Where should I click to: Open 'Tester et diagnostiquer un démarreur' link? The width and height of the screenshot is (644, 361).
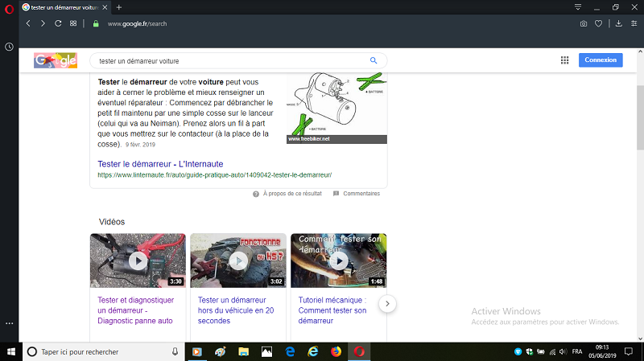tap(135, 310)
